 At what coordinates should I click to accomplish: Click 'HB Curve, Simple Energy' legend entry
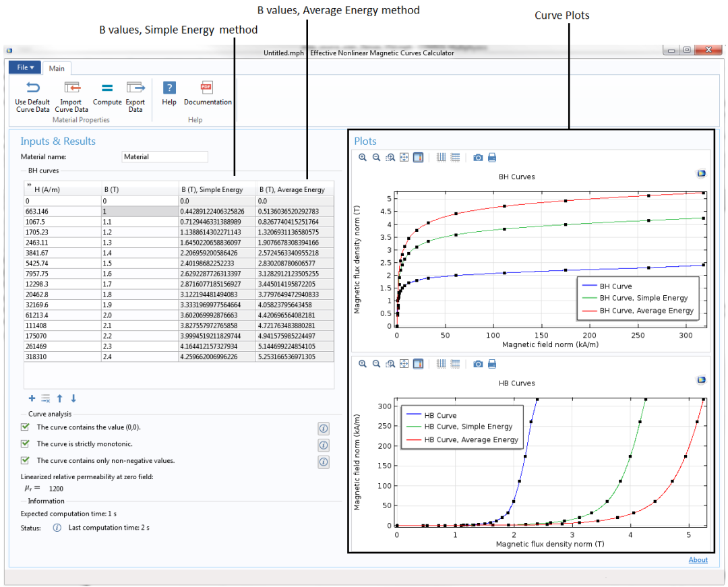[460, 427]
